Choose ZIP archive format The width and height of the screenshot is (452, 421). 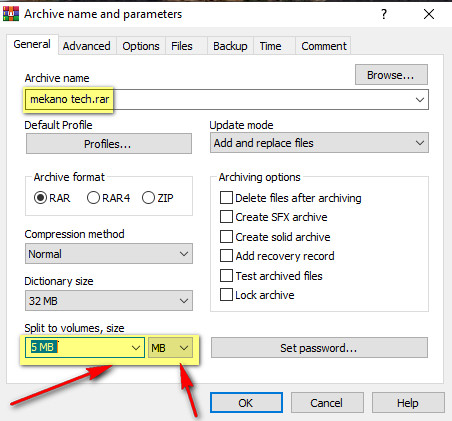click(158, 198)
